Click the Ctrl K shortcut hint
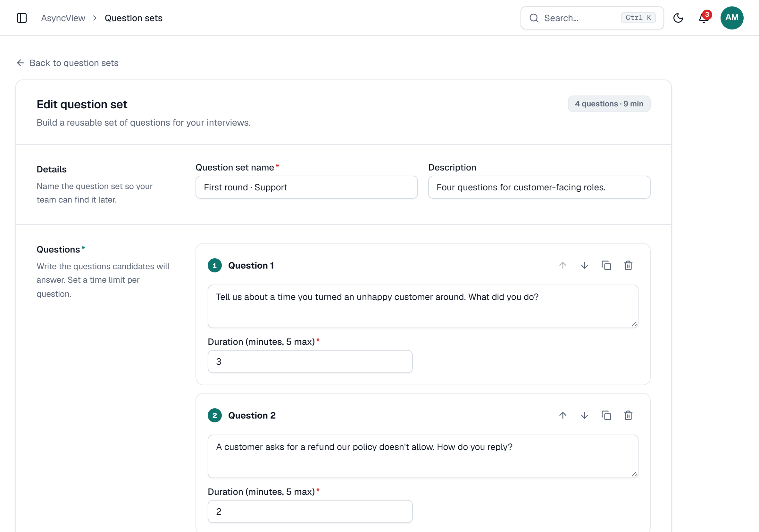Screen dimensions: 759x532 [638, 18]
